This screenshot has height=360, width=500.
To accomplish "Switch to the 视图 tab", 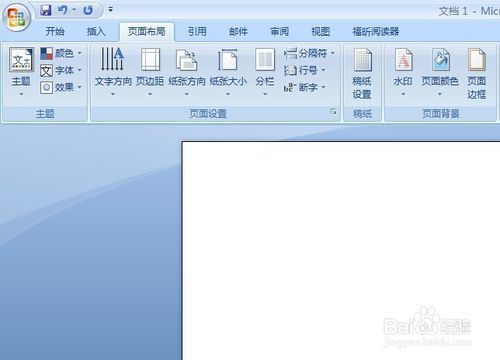I will 320,32.
